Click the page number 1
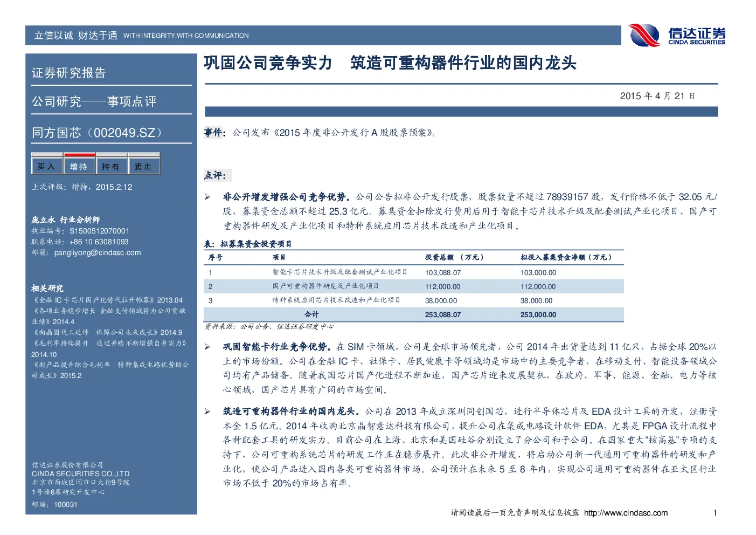Image resolution: width=756 pixels, height=535 pixels. (x=715, y=513)
